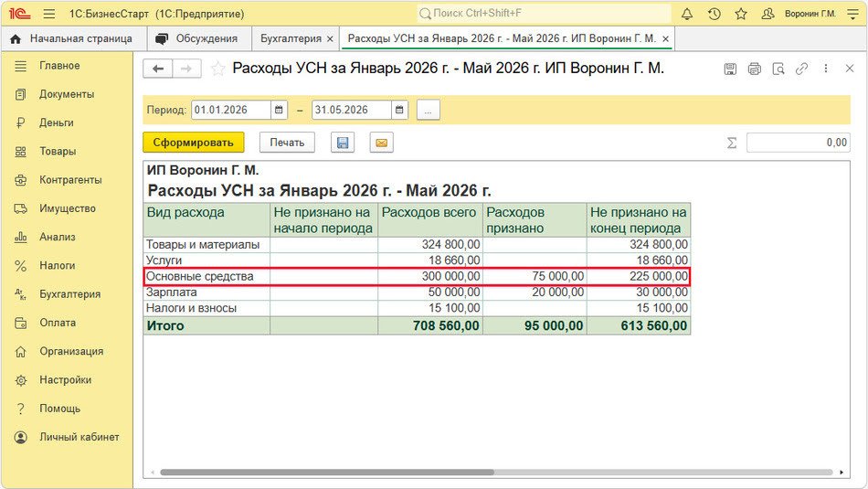Click the printer icon in header
Image resolution: width=868 pixels, height=489 pixels.
click(x=754, y=69)
